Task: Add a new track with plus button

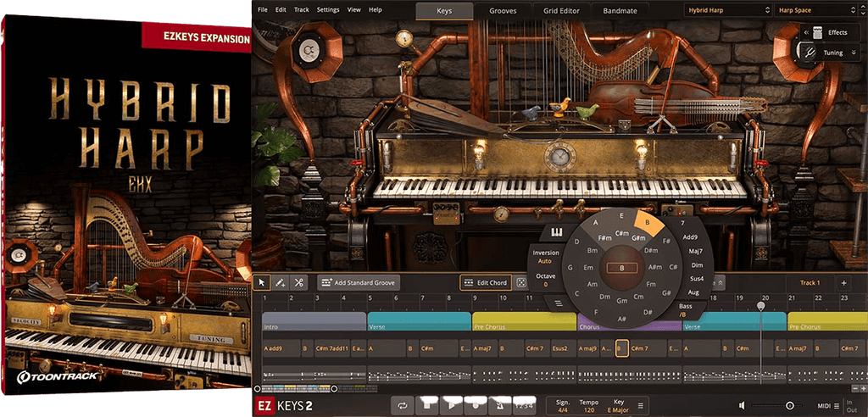Action: (x=843, y=283)
